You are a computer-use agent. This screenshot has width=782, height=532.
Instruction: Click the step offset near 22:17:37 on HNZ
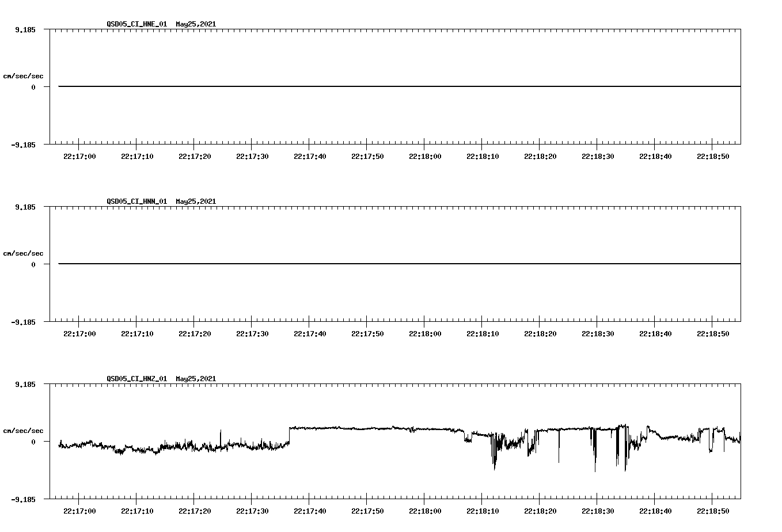point(290,435)
